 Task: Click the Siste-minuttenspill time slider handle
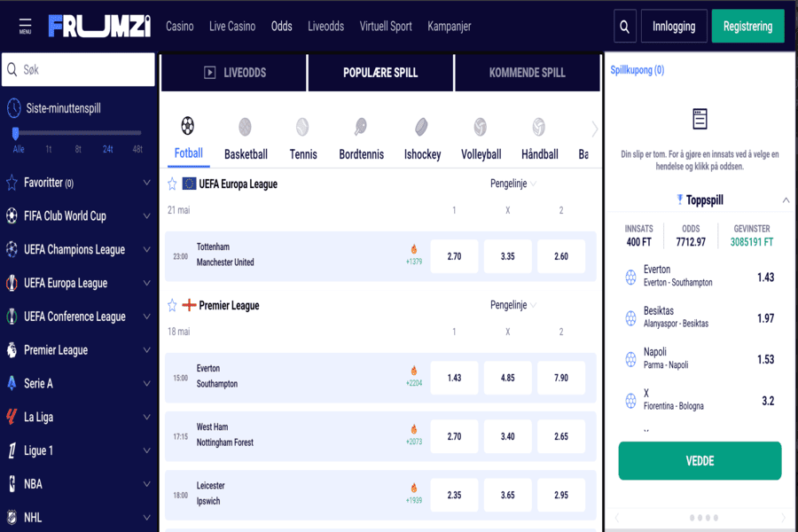(x=16, y=133)
